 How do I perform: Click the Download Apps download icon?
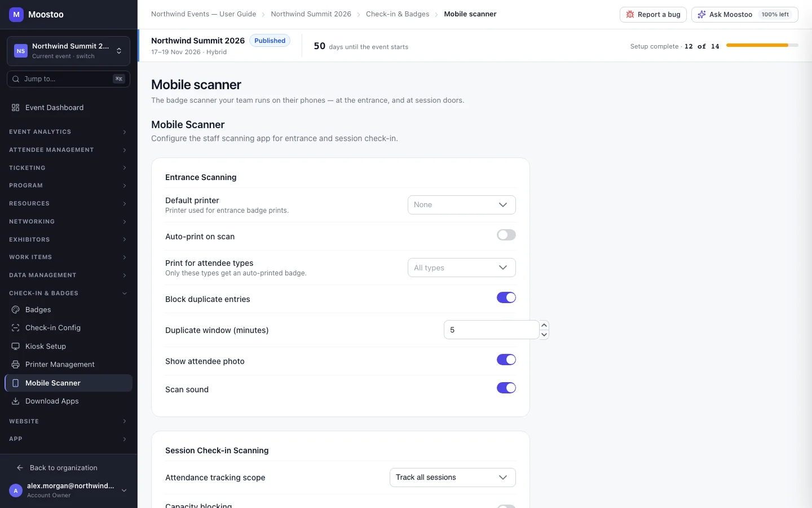pos(16,401)
